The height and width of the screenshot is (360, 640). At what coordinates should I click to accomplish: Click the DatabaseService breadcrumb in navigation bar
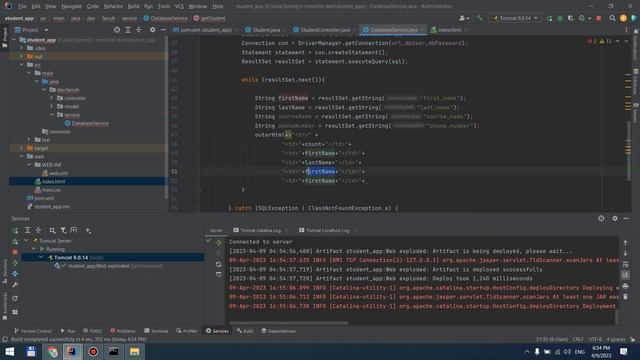click(x=165, y=18)
